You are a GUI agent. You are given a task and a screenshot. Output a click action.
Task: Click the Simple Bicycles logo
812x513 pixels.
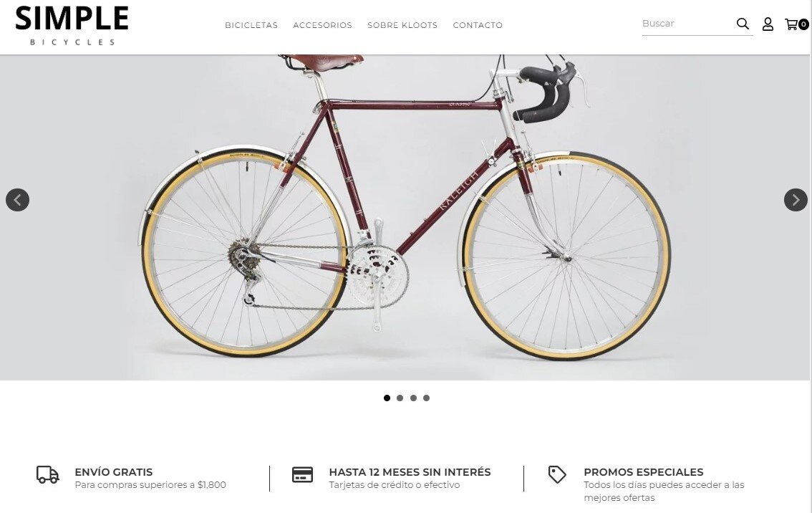pyautogui.click(x=72, y=26)
